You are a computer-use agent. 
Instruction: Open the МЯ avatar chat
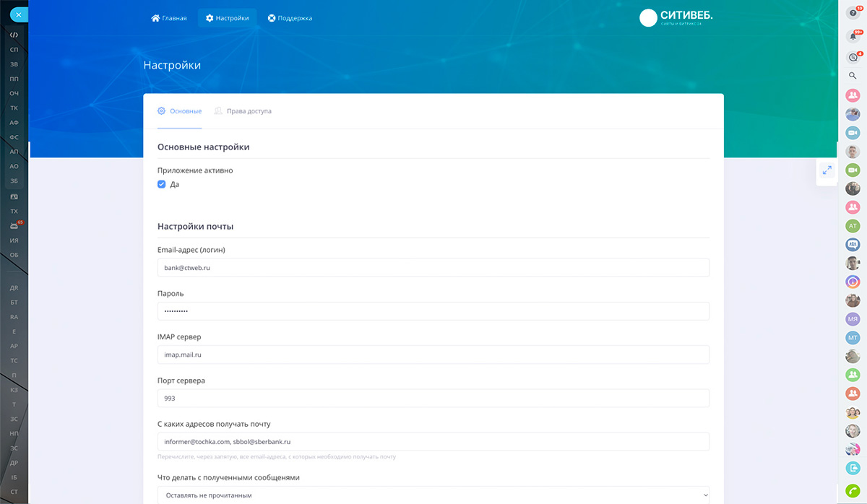point(853,319)
